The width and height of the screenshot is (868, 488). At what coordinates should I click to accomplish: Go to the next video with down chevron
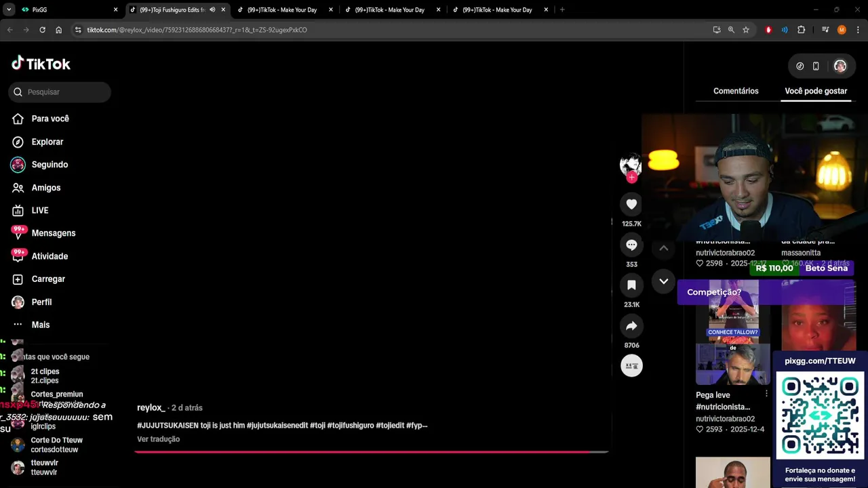pos(664,281)
